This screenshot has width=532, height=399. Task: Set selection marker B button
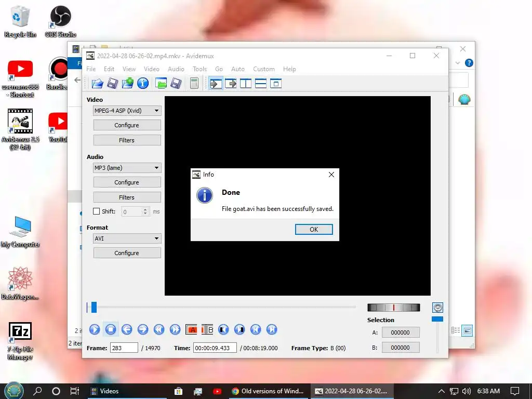(207, 329)
